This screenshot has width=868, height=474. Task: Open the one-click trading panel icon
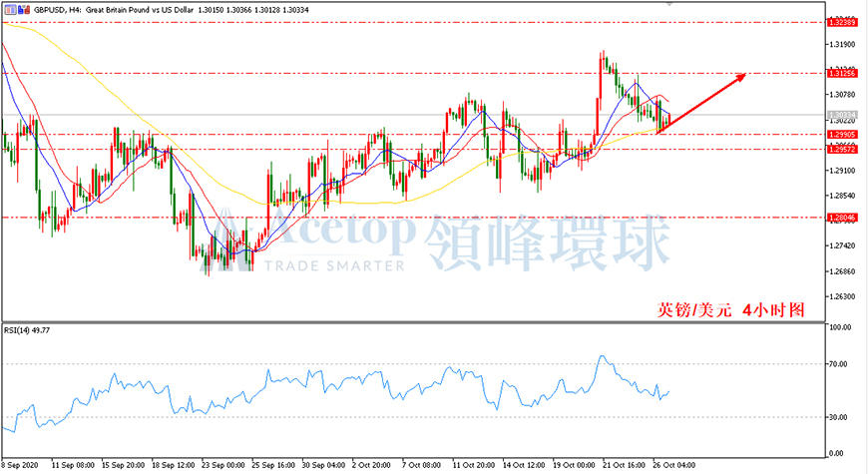pyautogui.click(x=10, y=9)
